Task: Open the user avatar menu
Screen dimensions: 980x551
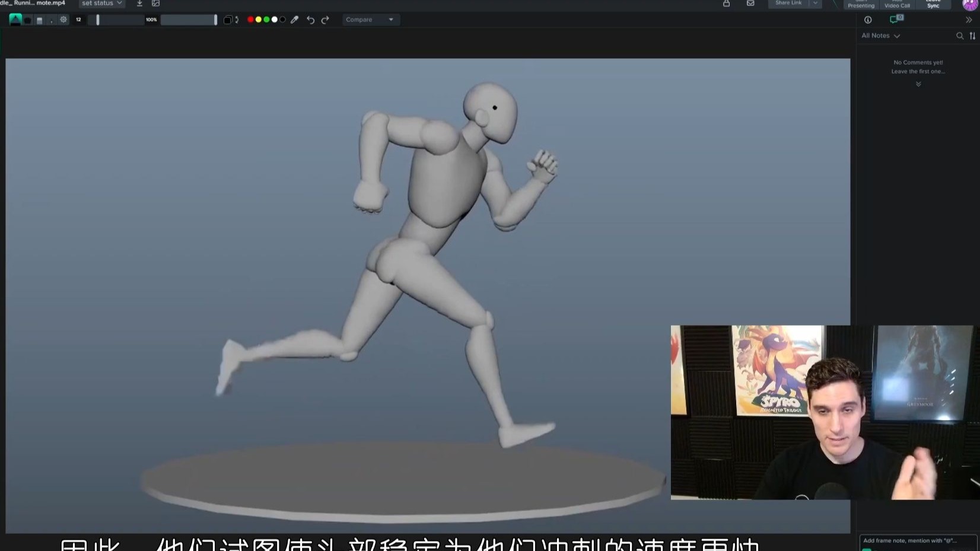Action: coord(970,4)
